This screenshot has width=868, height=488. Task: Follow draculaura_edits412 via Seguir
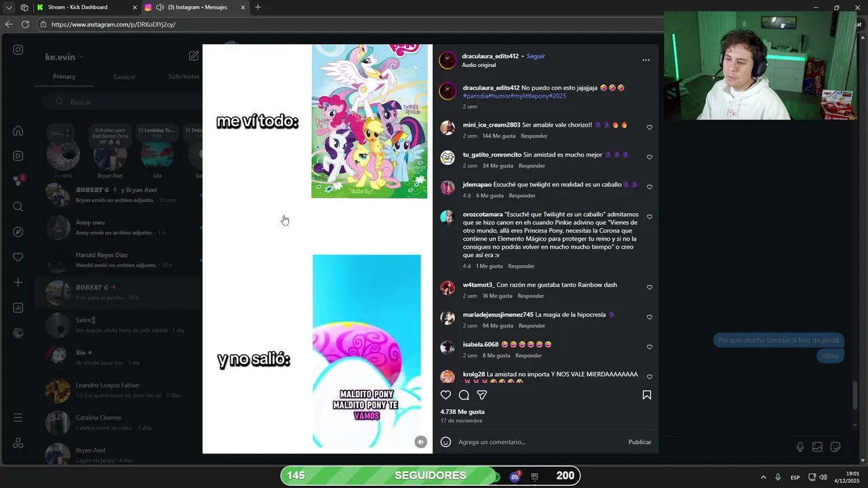536,56
